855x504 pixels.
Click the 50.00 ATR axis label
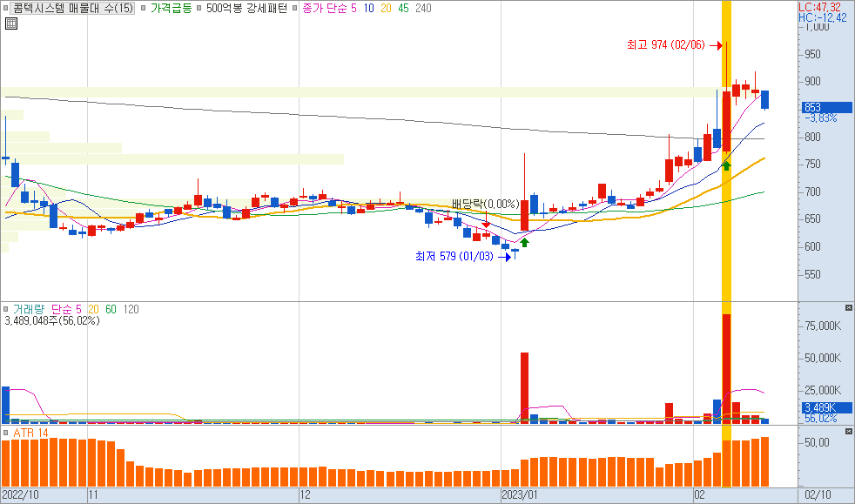coord(818,442)
